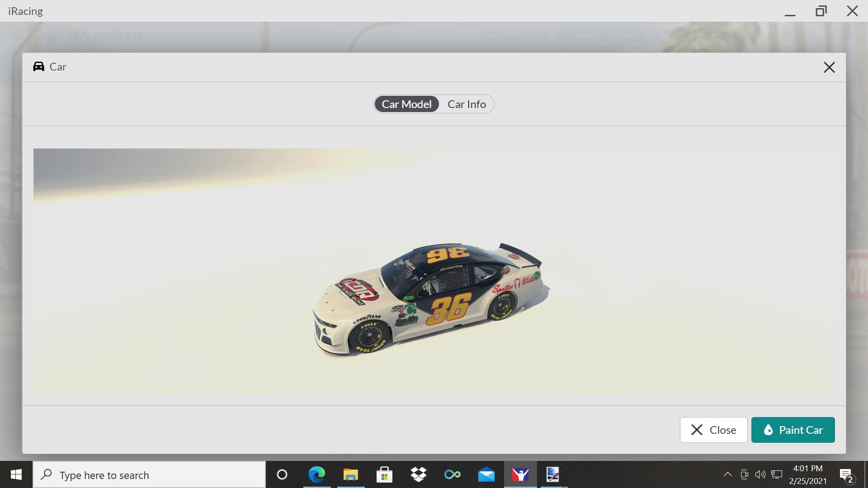The image size is (868, 488).
Task: Open the Action Center notifications
Action: [x=846, y=474]
